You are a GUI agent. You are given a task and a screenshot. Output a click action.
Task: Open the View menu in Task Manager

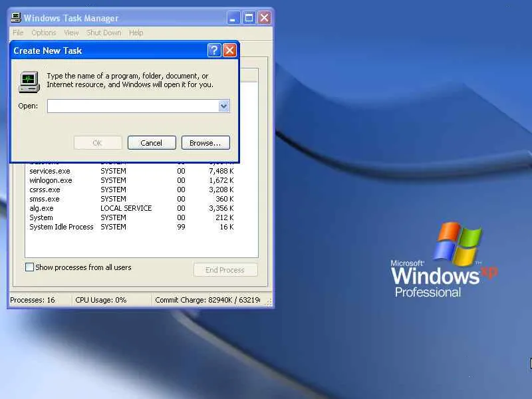click(x=71, y=33)
